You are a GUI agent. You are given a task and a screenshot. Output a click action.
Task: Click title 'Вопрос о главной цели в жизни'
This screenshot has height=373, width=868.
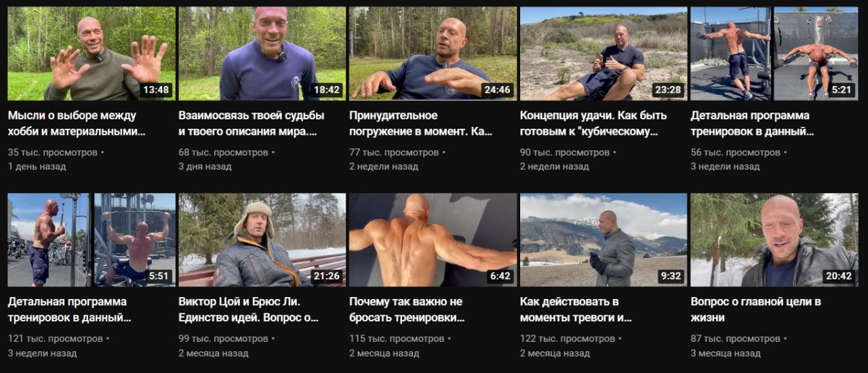[x=756, y=309]
